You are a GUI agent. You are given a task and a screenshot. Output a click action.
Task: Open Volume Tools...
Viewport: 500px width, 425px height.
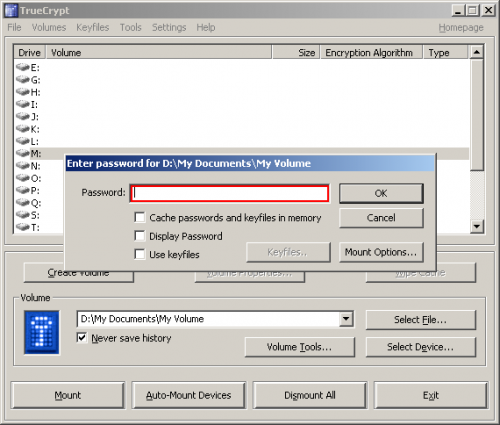point(300,347)
